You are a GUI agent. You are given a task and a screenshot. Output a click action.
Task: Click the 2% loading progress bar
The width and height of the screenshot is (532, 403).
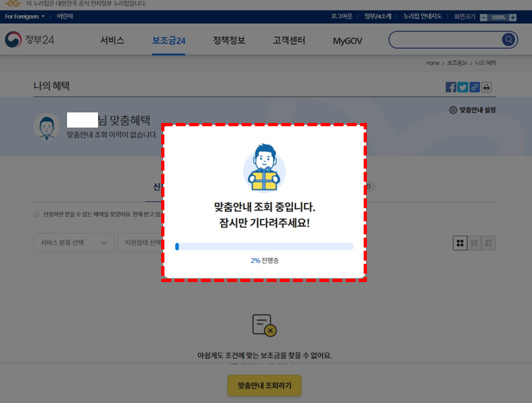(264, 247)
